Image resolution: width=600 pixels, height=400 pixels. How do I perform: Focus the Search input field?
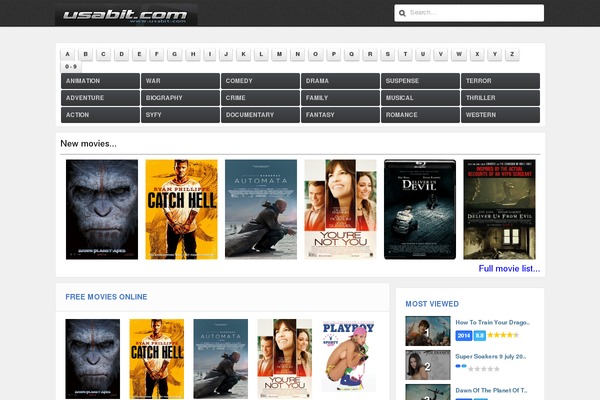469,13
